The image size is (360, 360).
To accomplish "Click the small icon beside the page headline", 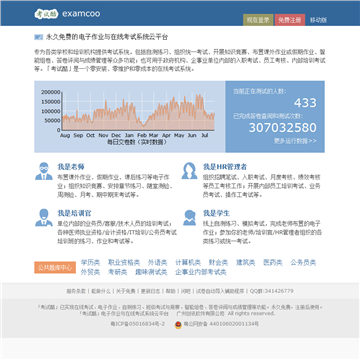I will pos(39,37).
